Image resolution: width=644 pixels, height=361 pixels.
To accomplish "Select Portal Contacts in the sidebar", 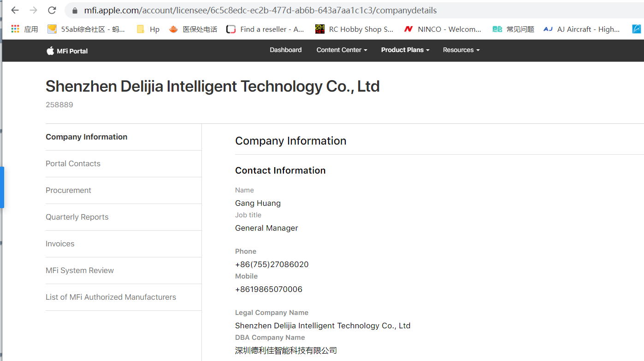I will click(x=73, y=163).
